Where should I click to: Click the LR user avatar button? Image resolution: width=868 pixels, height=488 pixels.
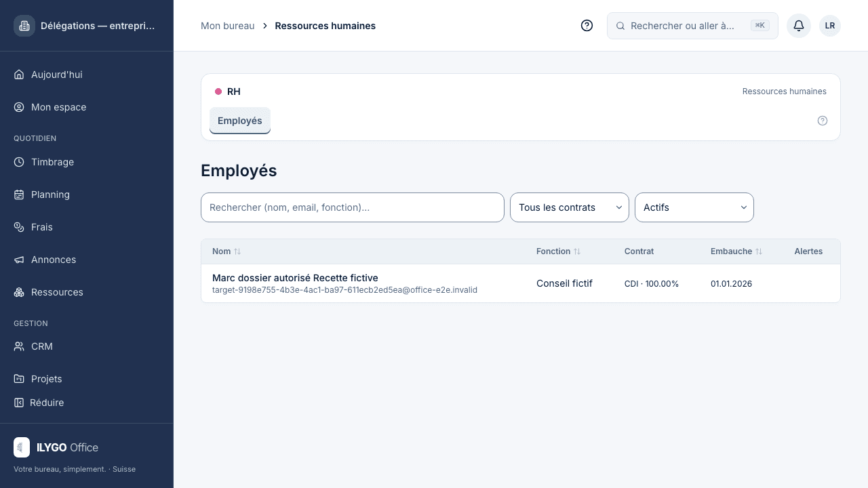830,26
